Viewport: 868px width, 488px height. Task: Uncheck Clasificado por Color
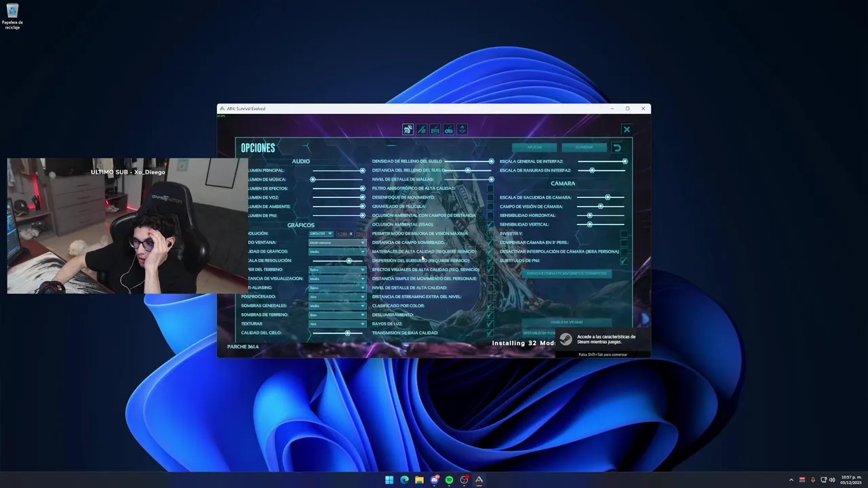pyautogui.click(x=490, y=306)
